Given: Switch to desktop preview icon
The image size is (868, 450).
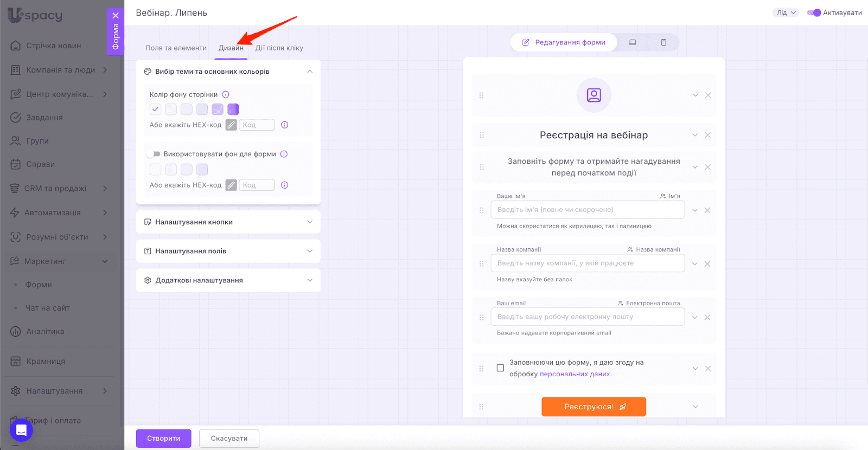Looking at the screenshot, I should coord(633,42).
